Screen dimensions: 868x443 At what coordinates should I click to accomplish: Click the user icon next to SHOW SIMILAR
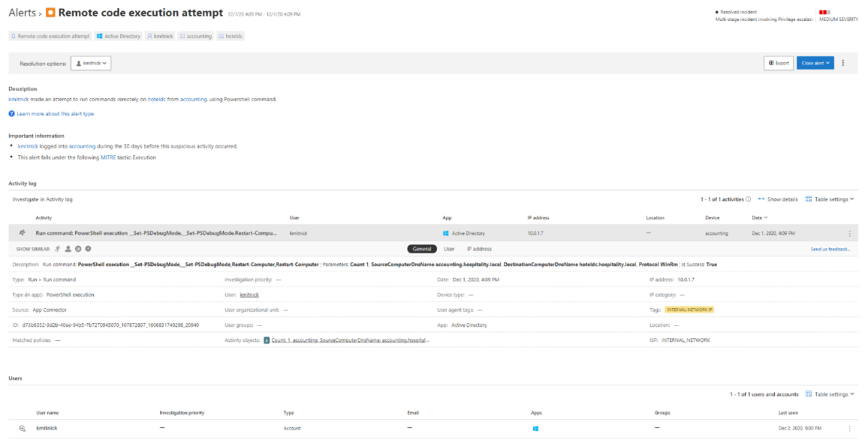pos(68,248)
